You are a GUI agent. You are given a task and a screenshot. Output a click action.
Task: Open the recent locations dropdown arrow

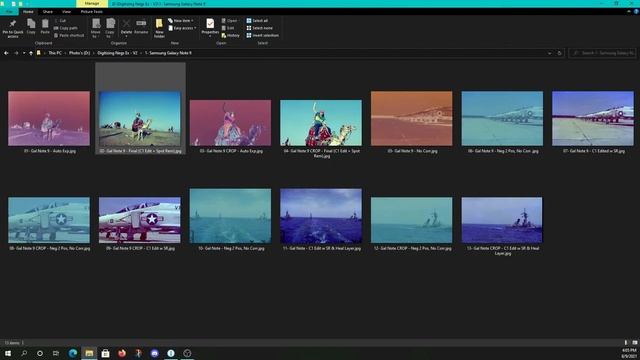tap(24, 53)
